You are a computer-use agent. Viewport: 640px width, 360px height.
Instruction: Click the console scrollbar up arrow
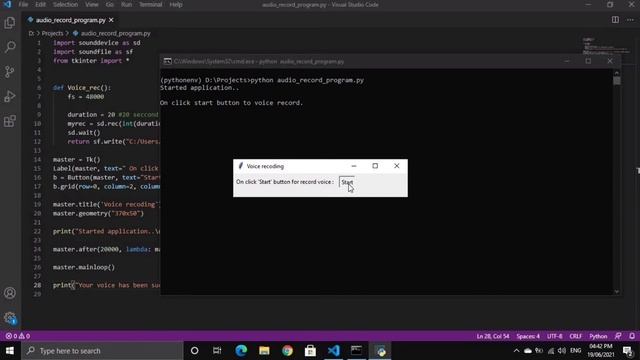[617, 73]
